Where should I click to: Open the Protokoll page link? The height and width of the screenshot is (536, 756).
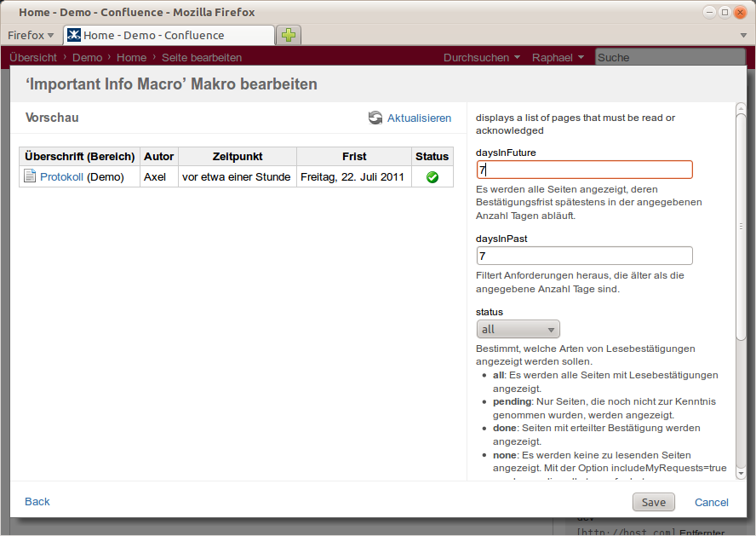[x=61, y=176]
